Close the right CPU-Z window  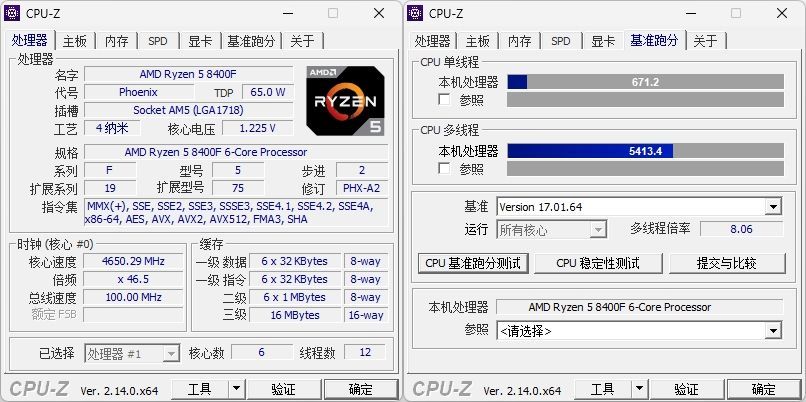point(782,13)
